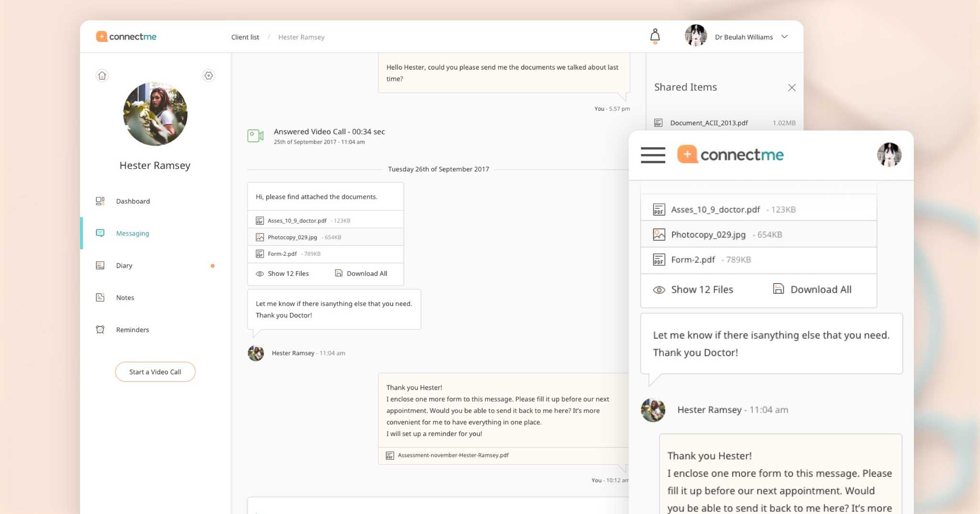980x514 pixels.
Task: Click the Download All save icon in chat
Action: [339, 273]
